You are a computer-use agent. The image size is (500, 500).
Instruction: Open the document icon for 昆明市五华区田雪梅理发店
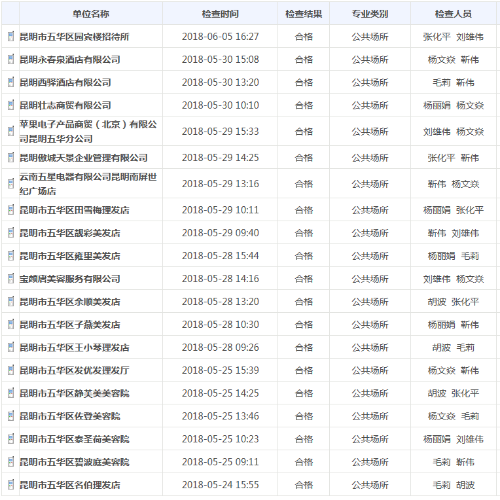[x=11, y=210]
